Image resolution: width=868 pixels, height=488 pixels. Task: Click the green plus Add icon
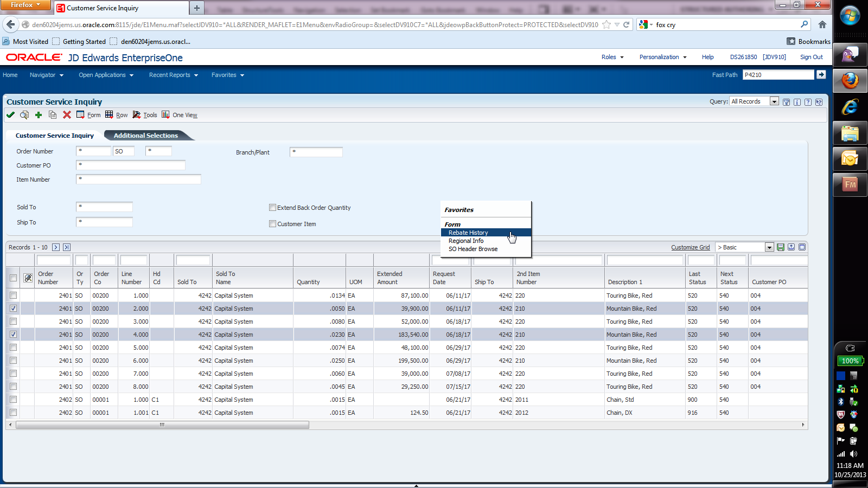tap(39, 115)
